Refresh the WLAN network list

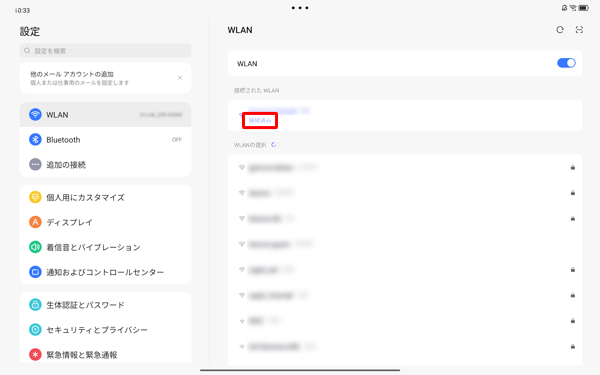560,30
